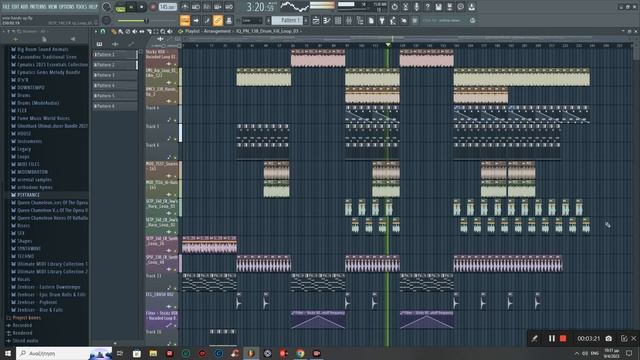Screen dimensions: 640x360
Task: Open the PATTERNS menu
Action: [x=38, y=7]
